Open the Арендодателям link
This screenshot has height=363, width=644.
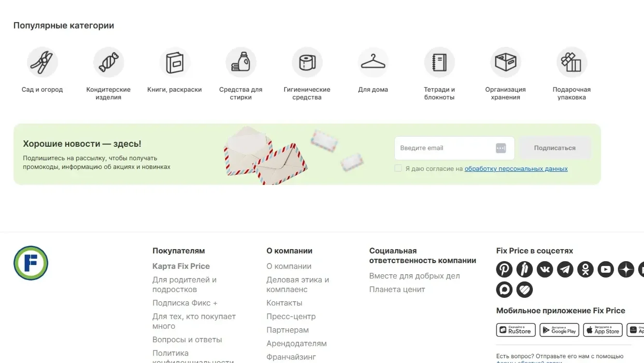pyautogui.click(x=297, y=344)
